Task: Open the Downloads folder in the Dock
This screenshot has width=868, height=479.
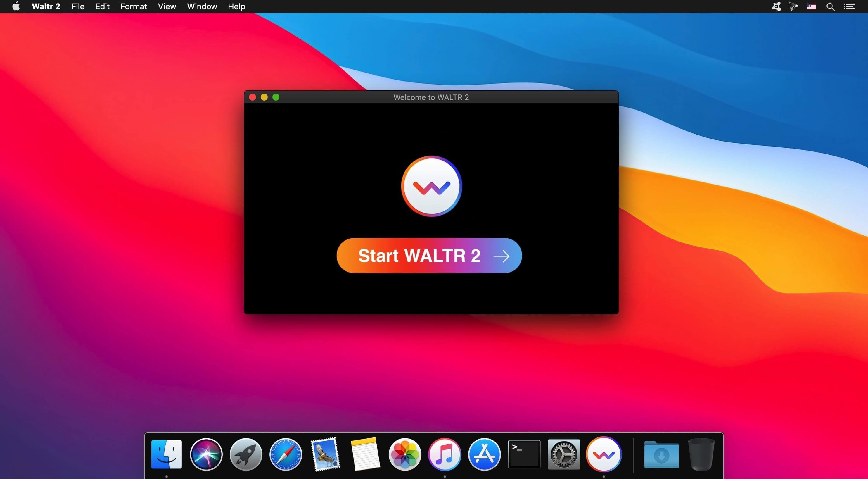Action: [661, 454]
